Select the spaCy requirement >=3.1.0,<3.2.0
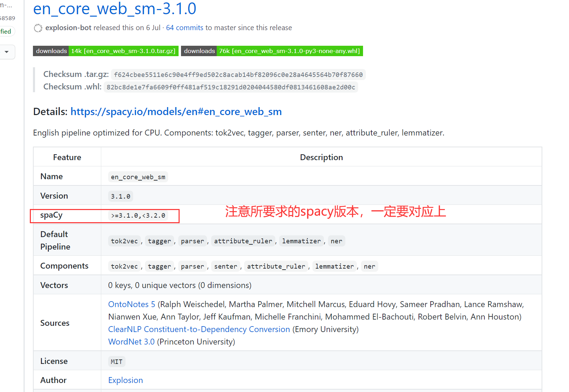The height and width of the screenshot is (392, 569). (x=138, y=216)
